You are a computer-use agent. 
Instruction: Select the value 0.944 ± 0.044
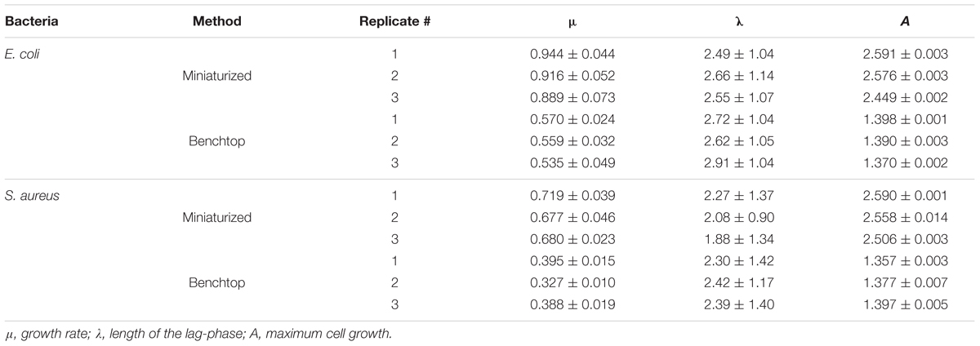[572, 55]
